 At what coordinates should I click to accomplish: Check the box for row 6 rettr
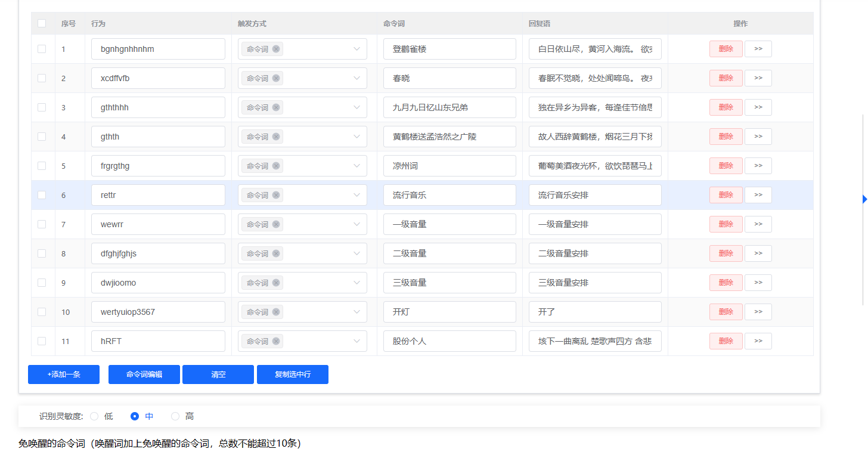(42, 195)
